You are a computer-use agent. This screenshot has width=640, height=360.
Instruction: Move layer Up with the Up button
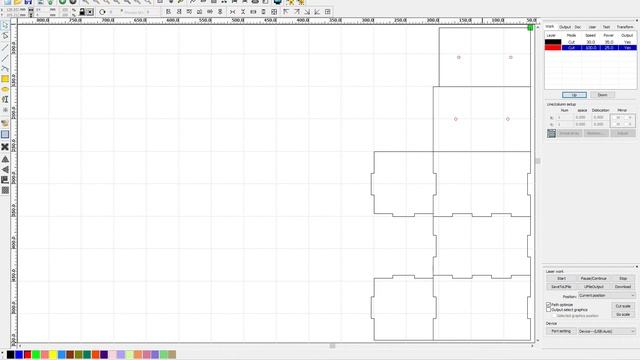click(574, 95)
